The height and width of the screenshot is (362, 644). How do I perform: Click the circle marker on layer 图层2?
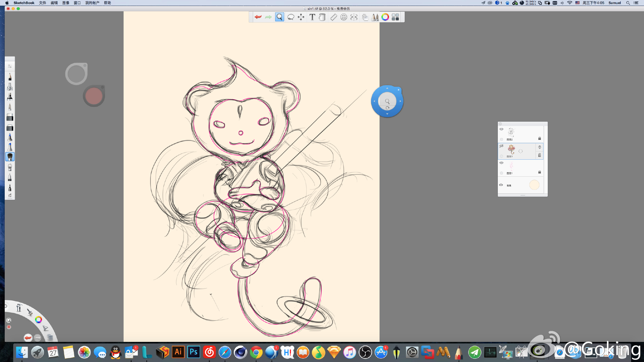501,139
